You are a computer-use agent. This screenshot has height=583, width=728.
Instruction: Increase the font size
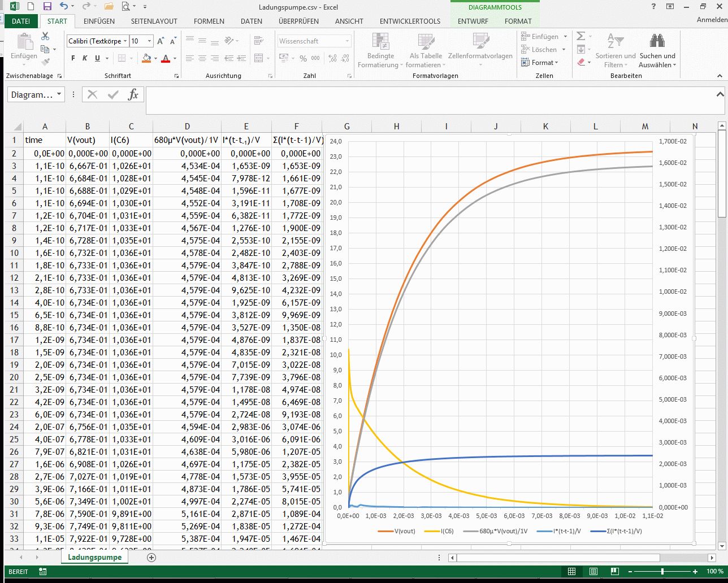[161, 41]
